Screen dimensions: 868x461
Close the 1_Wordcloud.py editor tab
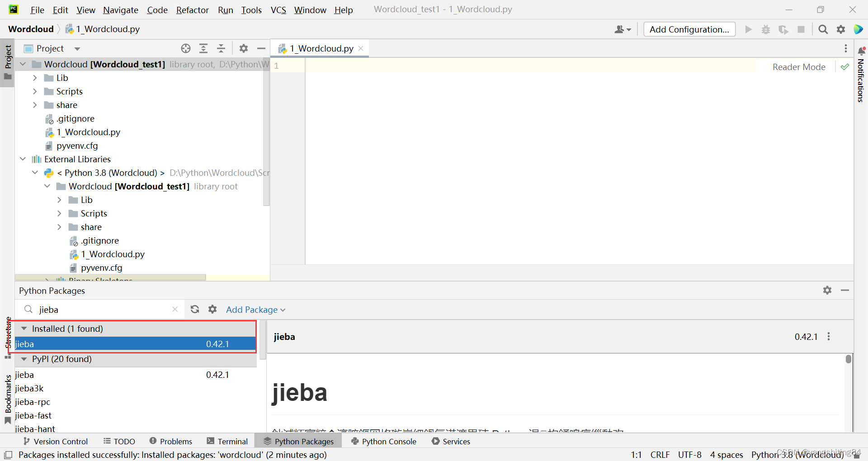[x=361, y=48]
